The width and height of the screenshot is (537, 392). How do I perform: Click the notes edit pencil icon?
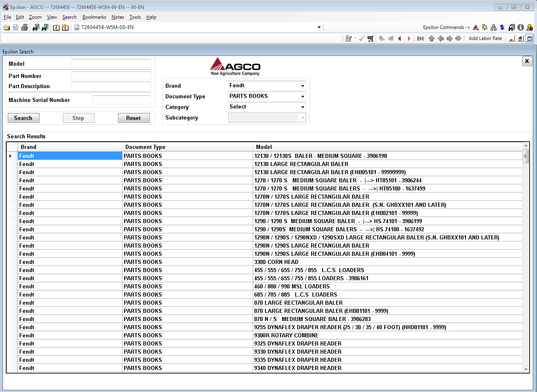[x=349, y=38]
